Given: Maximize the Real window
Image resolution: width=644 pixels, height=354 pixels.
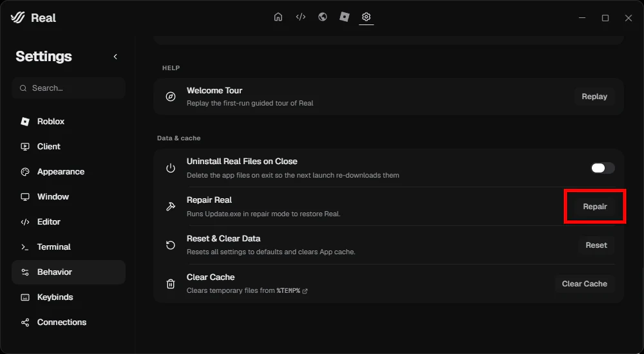Looking at the screenshot, I should pyautogui.click(x=605, y=17).
